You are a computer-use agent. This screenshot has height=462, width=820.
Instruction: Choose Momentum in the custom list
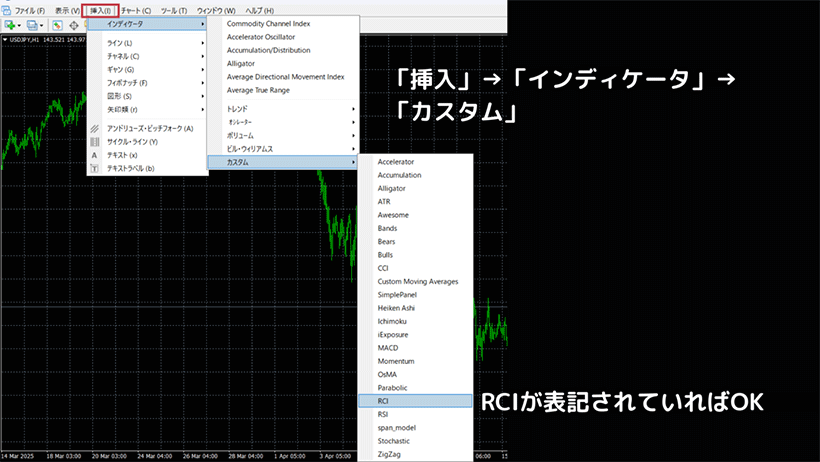point(415,362)
